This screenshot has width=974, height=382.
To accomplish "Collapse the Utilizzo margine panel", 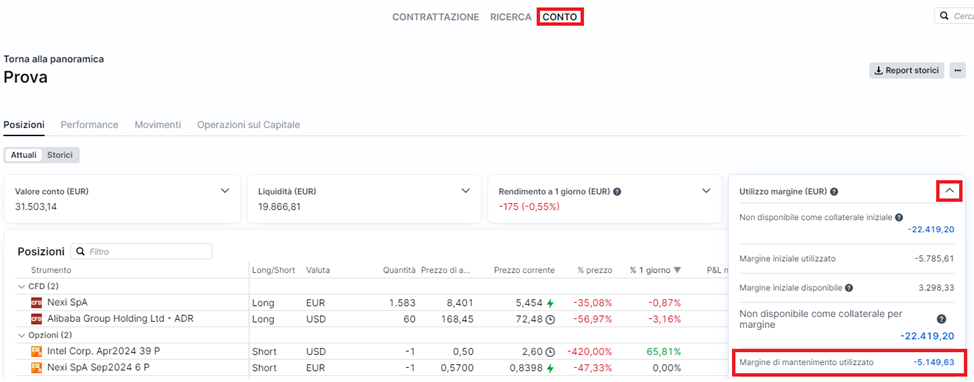I will tap(949, 191).
